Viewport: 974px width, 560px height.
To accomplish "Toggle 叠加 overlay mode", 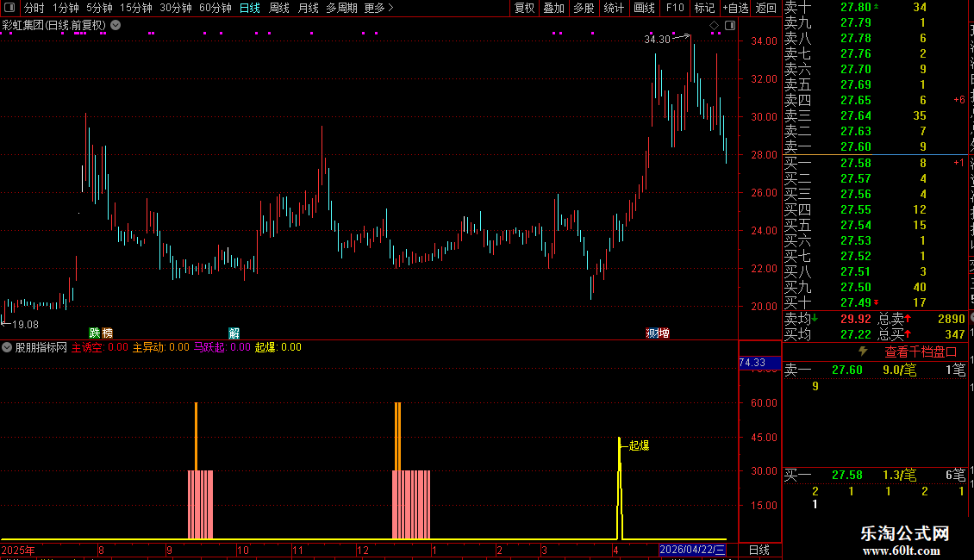I will pyautogui.click(x=554, y=8).
